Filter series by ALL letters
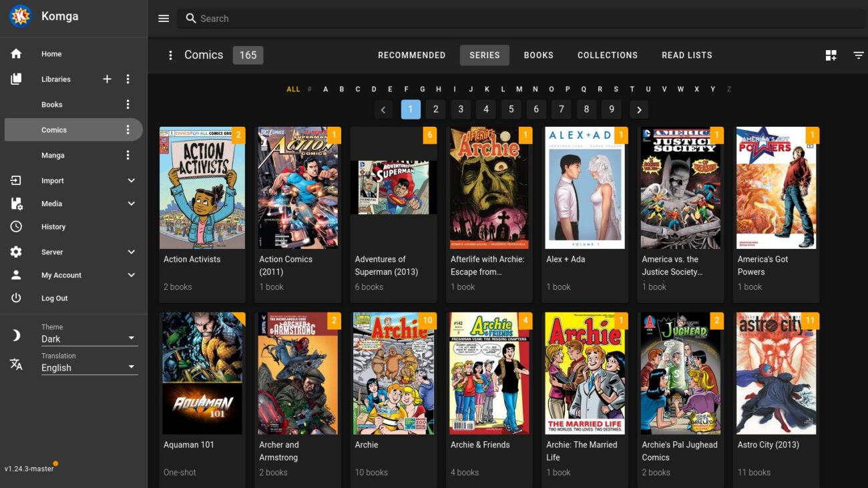The image size is (868, 488). pyautogui.click(x=293, y=89)
